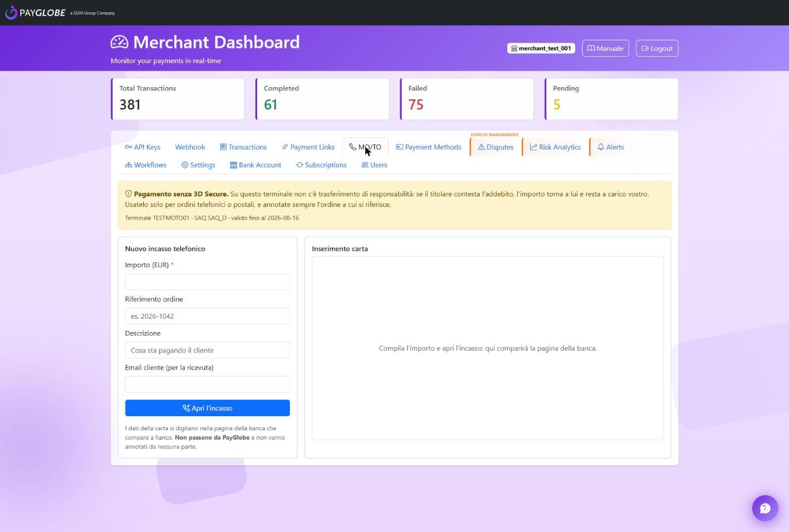Focus the Email cliente input field
Image resolution: width=789 pixels, height=532 pixels.
207,384
